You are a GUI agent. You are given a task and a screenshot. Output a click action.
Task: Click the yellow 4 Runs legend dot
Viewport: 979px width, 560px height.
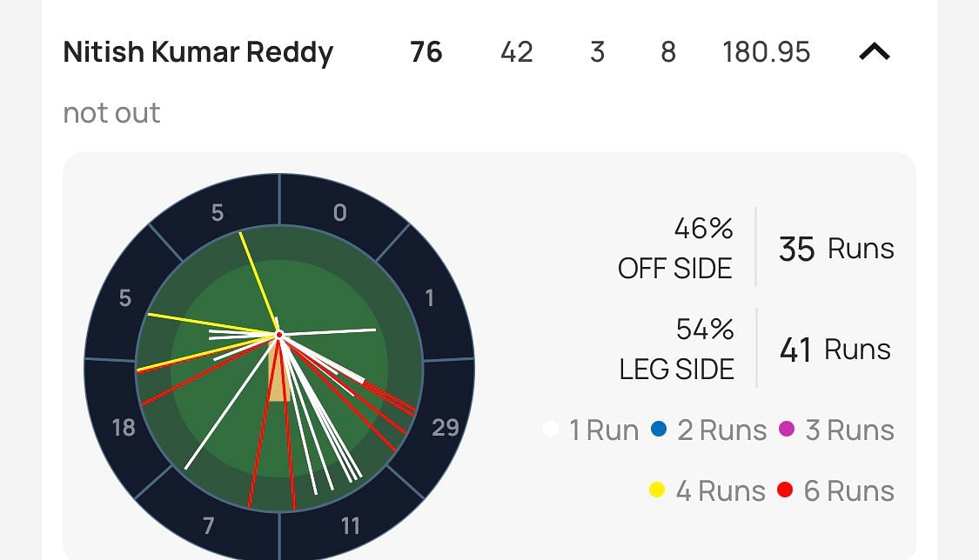pyautogui.click(x=657, y=490)
